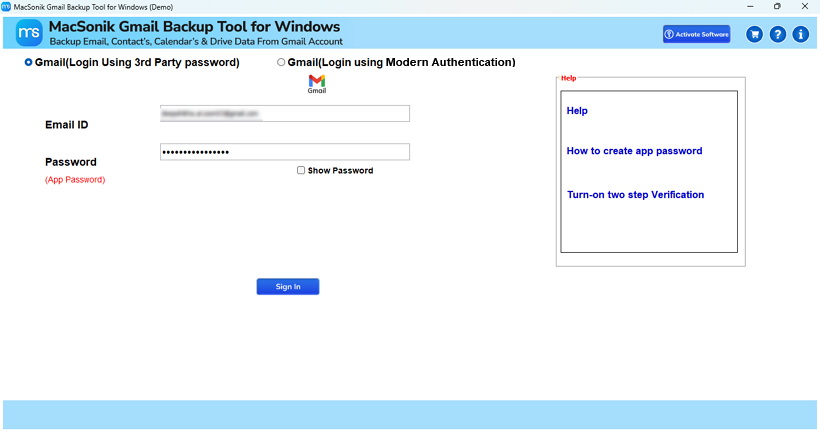Enable the Show Password checkbox
The height and width of the screenshot is (432, 820).
pos(301,170)
